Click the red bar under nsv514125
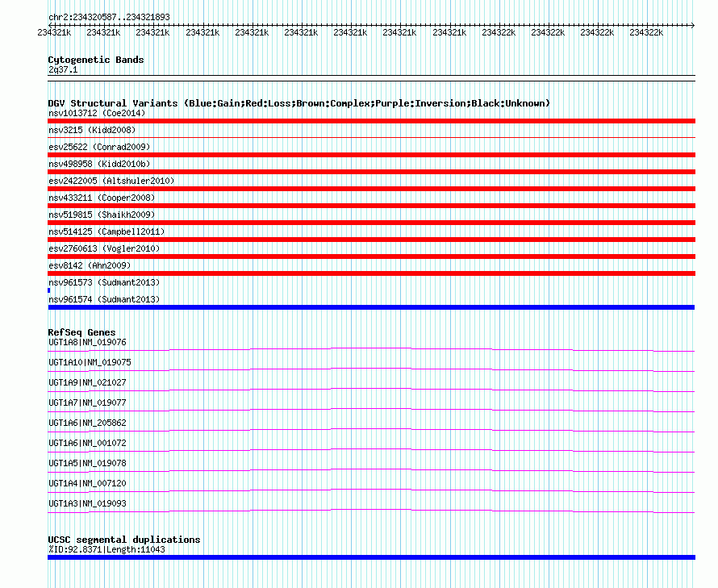 pos(371,240)
